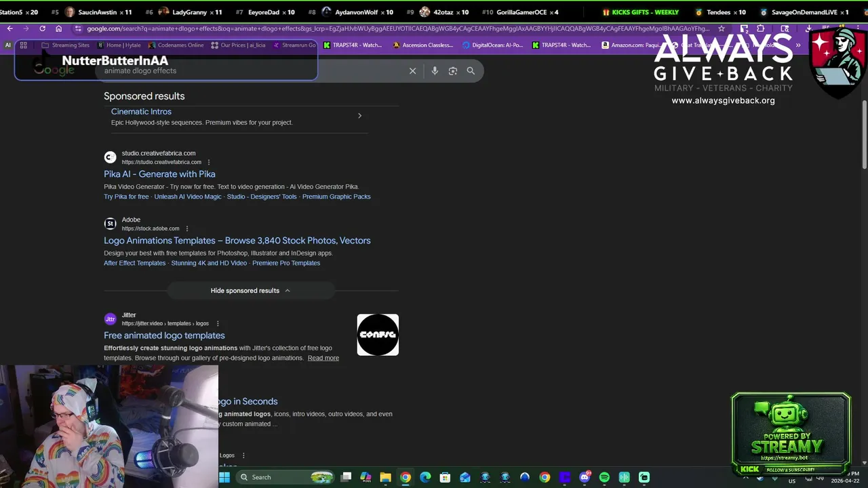Submit search with the magnifier icon
868x488 pixels.
(x=471, y=70)
